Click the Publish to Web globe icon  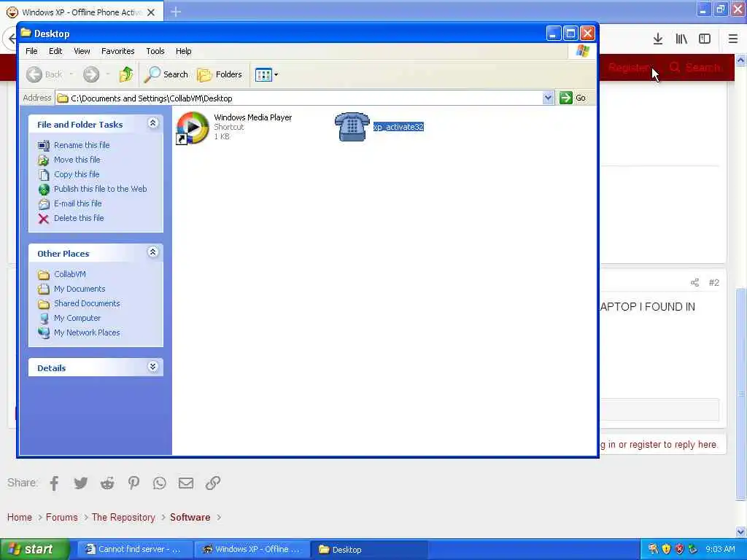point(43,190)
